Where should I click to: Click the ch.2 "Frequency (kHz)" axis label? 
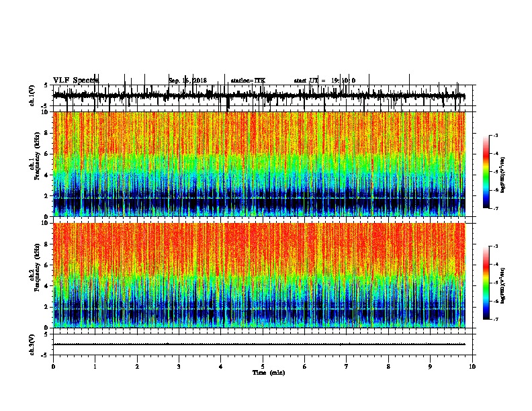[38, 267]
